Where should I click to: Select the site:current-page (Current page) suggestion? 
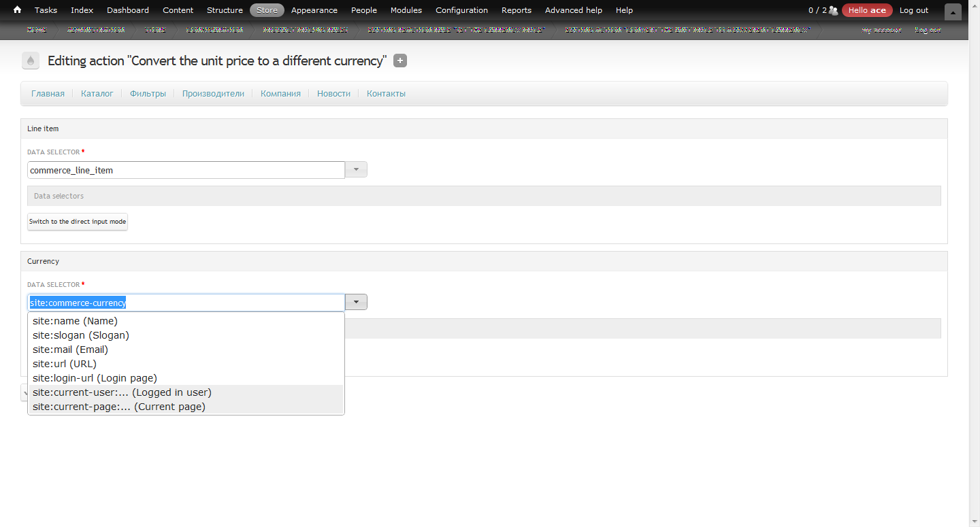click(x=118, y=406)
